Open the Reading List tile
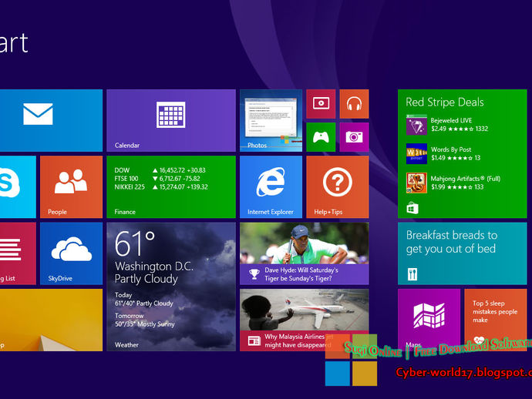Image resolution: width=532 pixels, height=399 pixels. coord(18,253)
